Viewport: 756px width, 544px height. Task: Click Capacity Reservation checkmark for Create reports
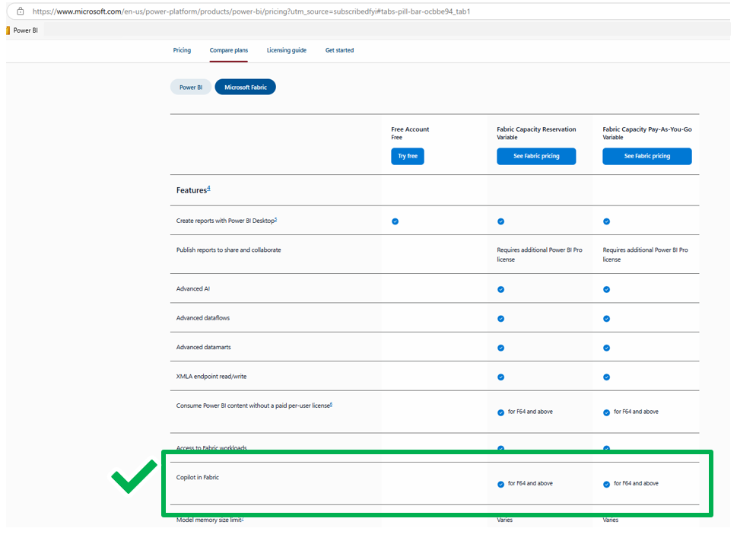click(x=501, y=221)
